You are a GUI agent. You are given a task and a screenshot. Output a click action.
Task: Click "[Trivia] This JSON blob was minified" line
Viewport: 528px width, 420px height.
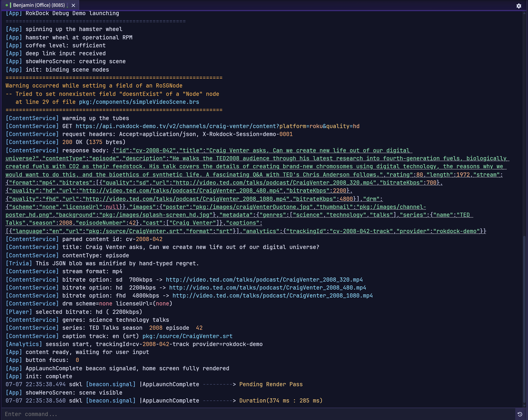point(102,263)
